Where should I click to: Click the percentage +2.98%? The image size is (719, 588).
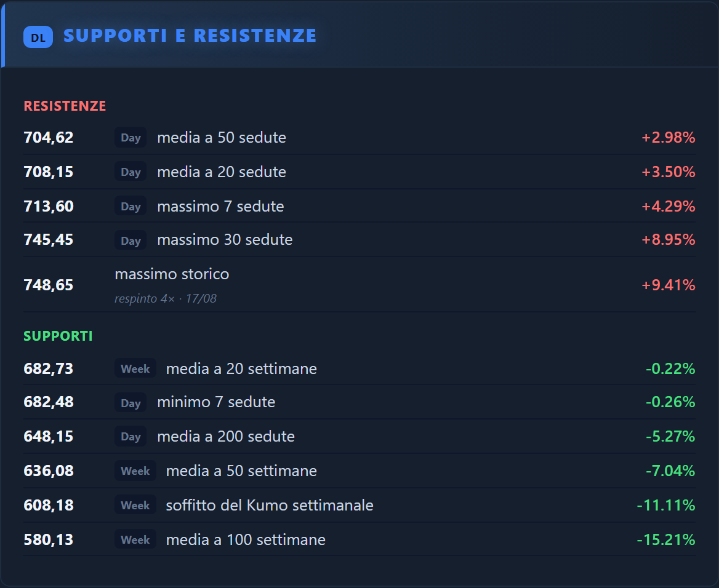point(668,138)
